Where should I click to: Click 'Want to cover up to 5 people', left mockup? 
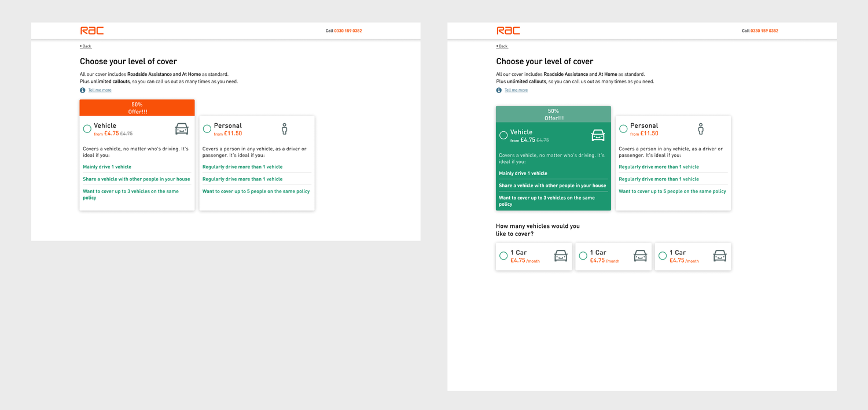tap(256, 191)
